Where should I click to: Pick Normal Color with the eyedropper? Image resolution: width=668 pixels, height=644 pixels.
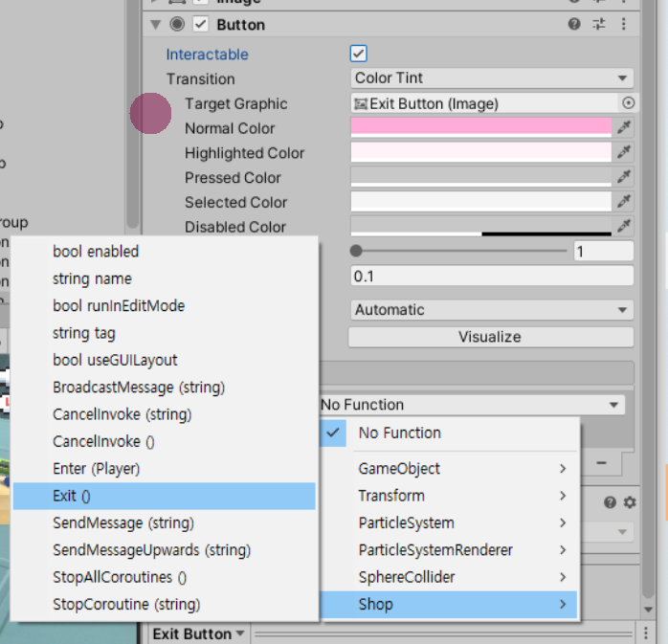(624, 127)
